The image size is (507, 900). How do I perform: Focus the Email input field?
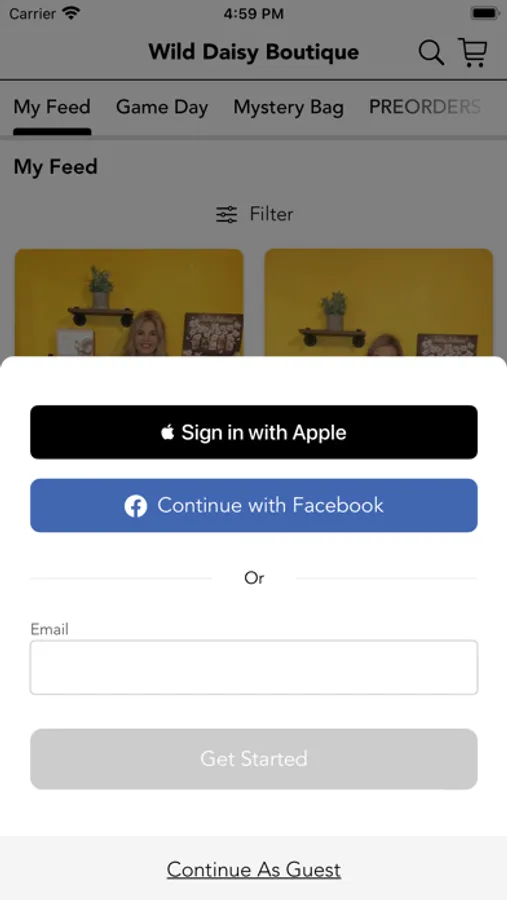click(254, 668)
